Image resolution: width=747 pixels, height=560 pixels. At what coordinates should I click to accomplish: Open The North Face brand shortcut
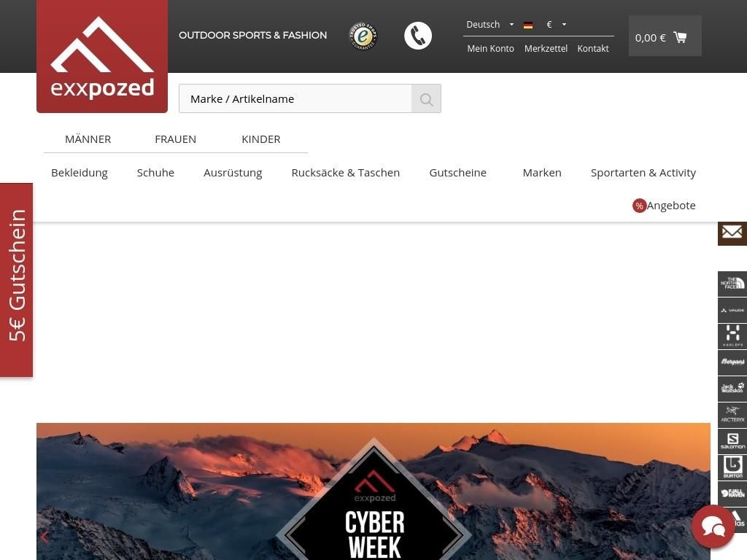[x=732, y=284]
